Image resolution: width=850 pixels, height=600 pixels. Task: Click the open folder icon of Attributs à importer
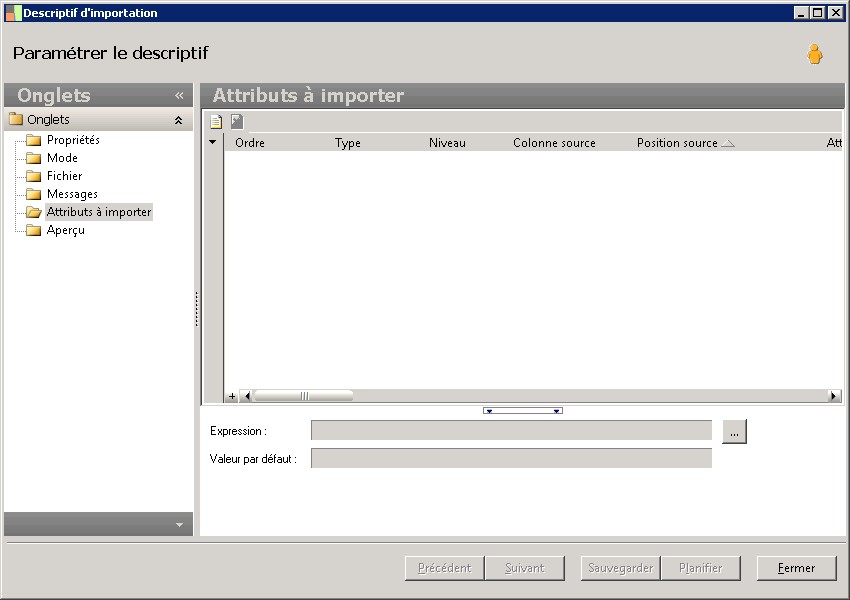coord(34,212)
